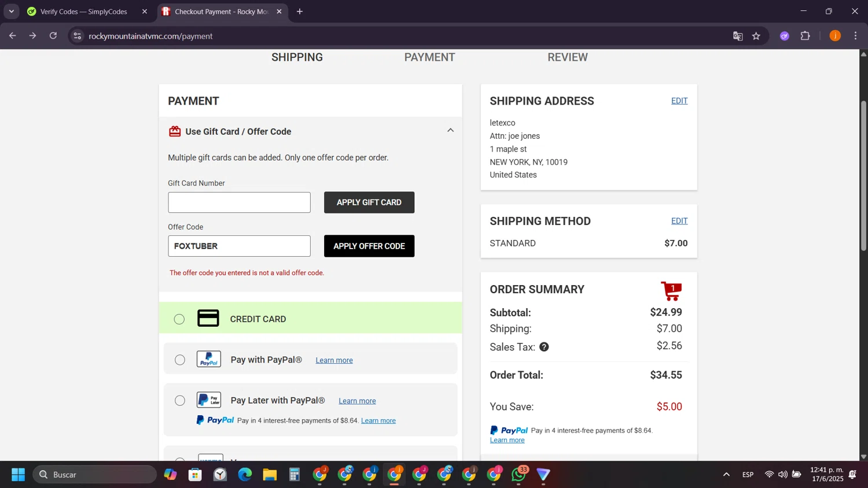Bookmark this page with the star icon

[756, 36]
